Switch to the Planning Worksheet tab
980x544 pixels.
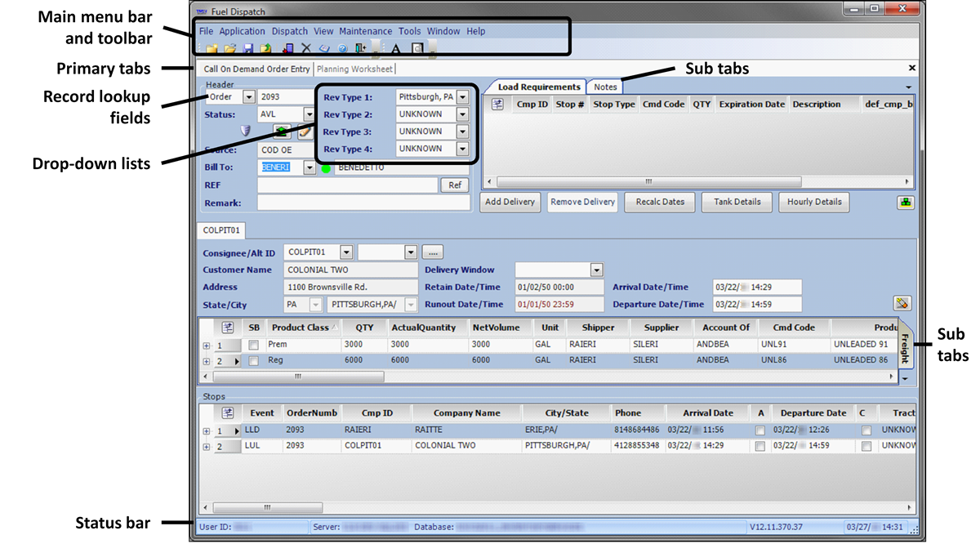pyautogui.click(x=354, y=69)
